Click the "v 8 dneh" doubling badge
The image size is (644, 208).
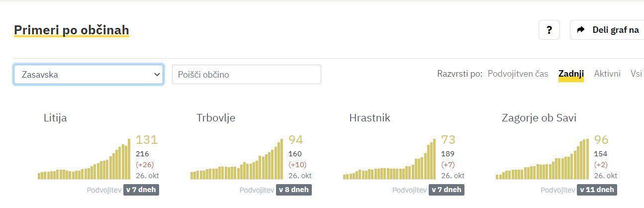tap(294, 190)
